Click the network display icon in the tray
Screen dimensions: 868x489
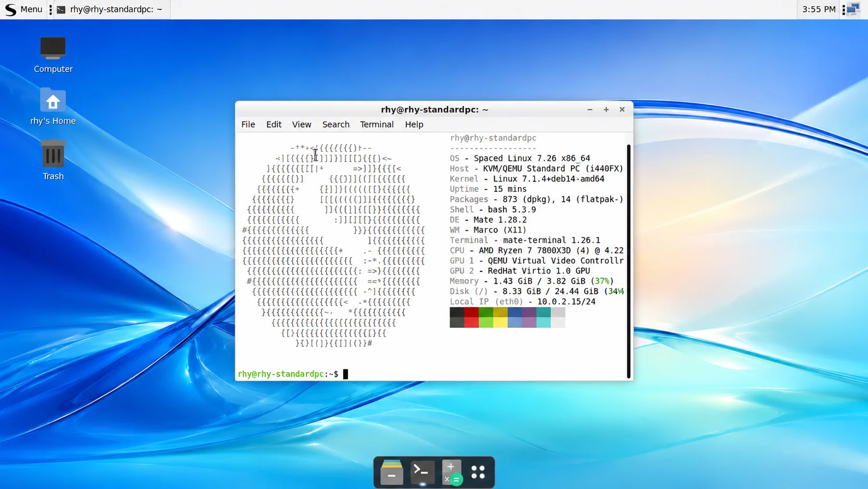point(854,9)
